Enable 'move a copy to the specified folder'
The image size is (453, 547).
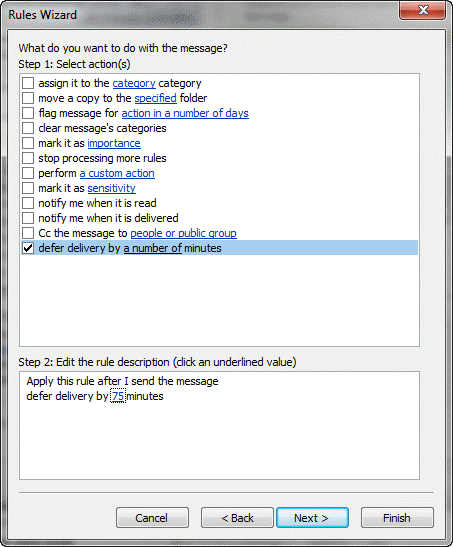pos(28,98)
